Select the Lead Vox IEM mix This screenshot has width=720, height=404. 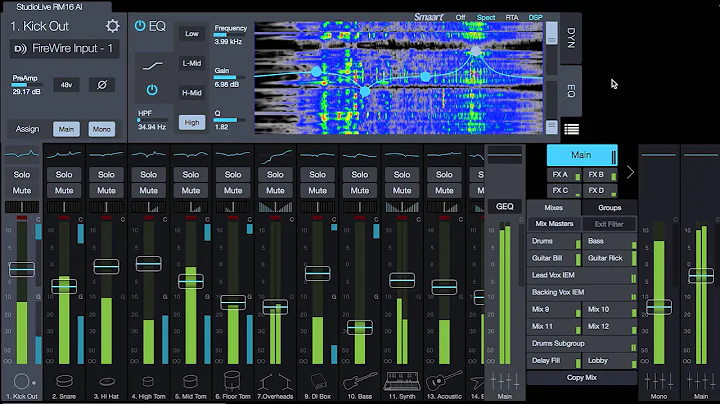582,275
